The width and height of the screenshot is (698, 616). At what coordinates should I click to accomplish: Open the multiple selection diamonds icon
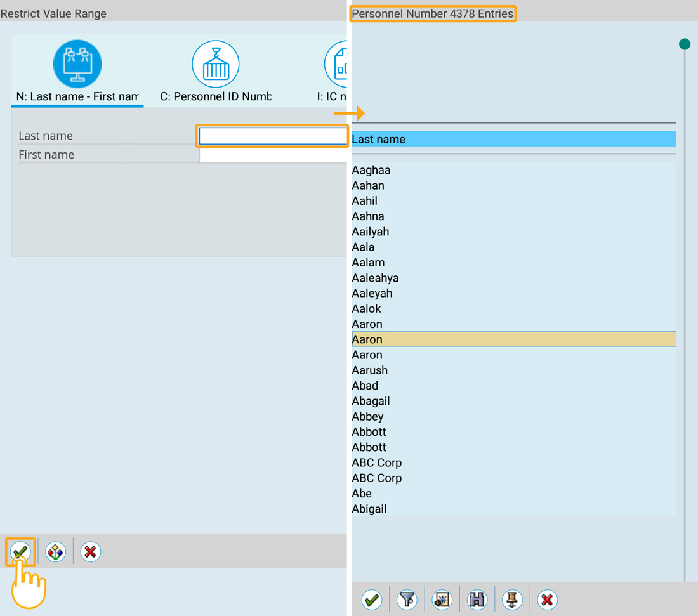55,552
